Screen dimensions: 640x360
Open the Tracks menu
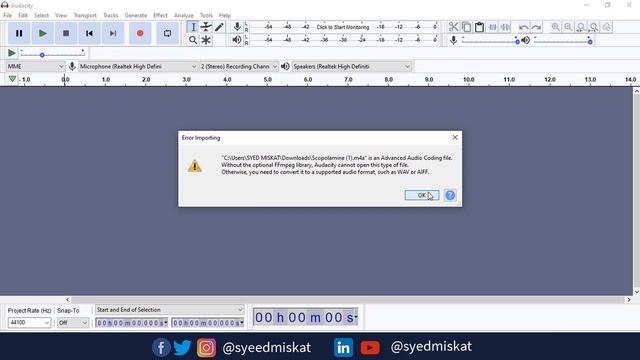click(x=111, y=15)
